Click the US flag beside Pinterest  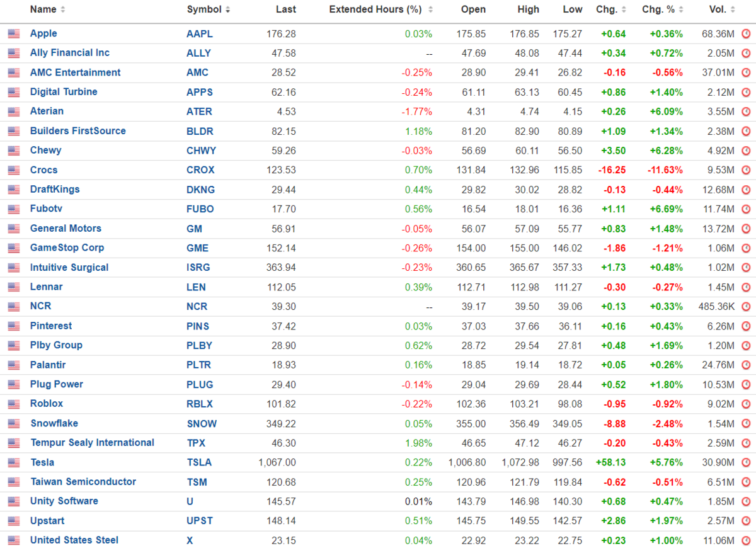coord(14,326)
